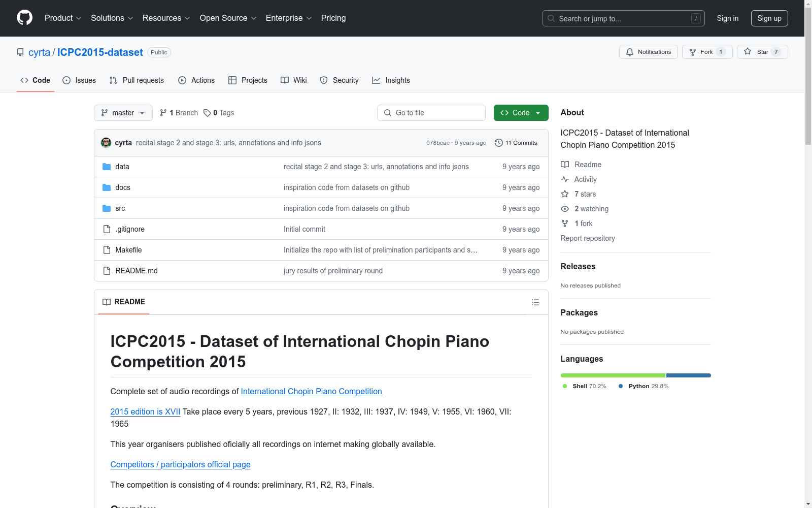Click cyrta's avatar in the commit bar

(x=106, y=143)
